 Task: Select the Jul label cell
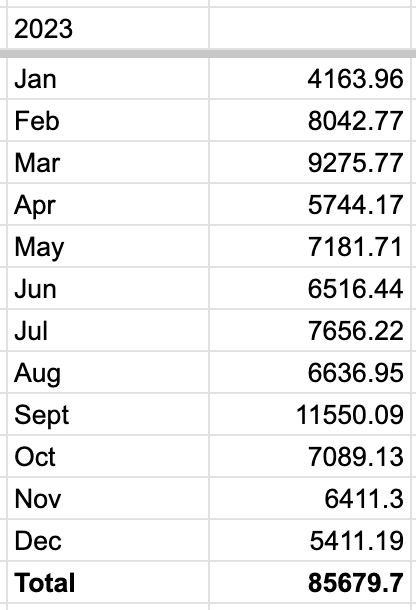point(108,331)
